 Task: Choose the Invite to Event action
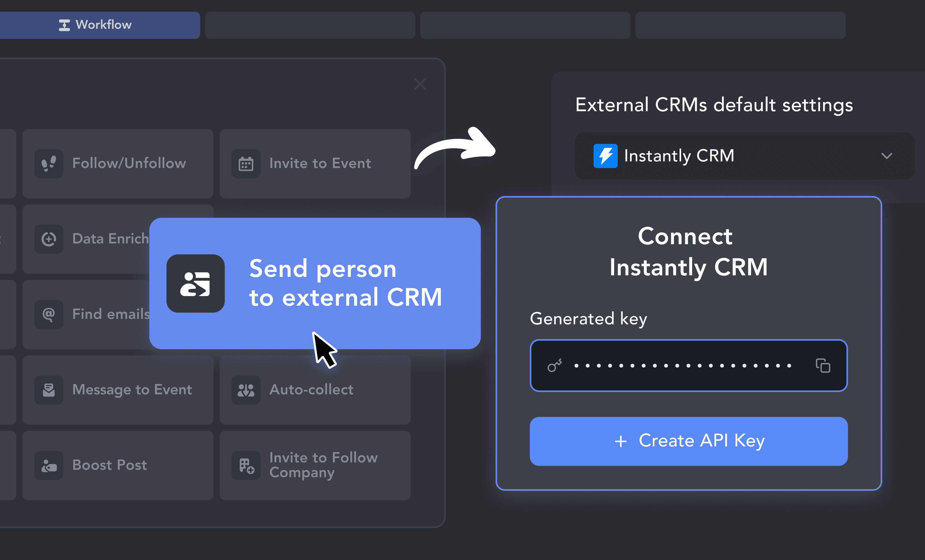point(315,164)
